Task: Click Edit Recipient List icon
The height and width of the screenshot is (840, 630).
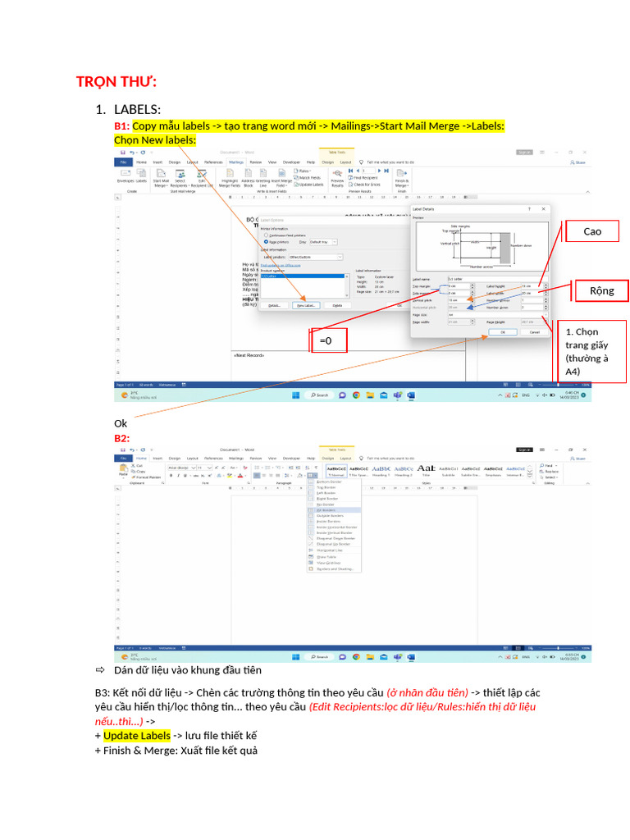Action: pos(202,178)
